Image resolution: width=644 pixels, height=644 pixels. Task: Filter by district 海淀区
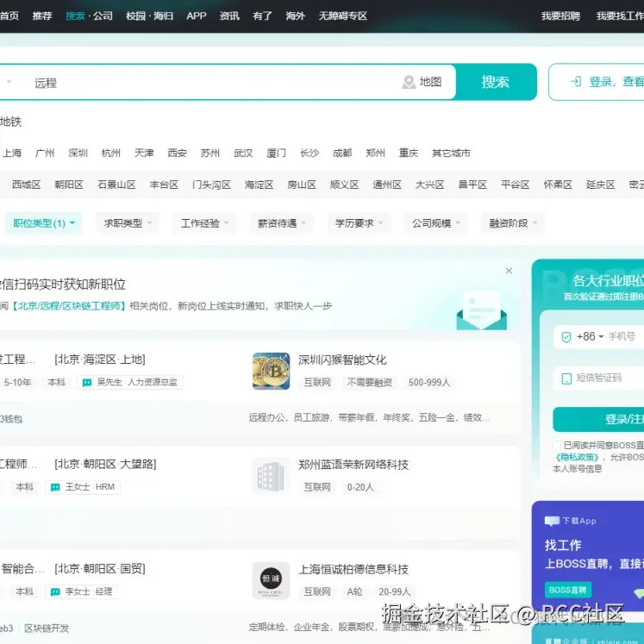coord(259,184)
